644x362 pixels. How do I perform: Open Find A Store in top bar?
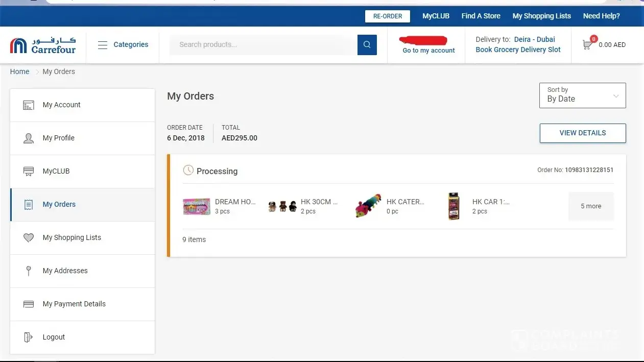[x=481, y=16]
